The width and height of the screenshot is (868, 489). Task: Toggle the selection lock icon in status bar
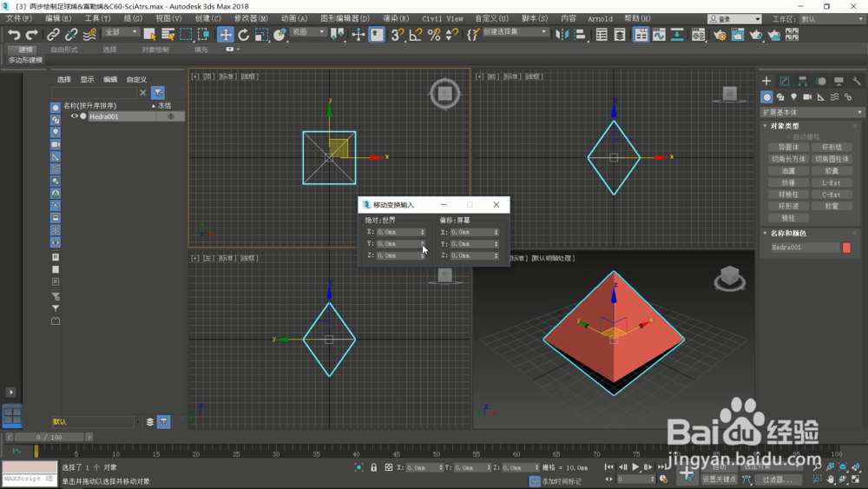[x=373, y=467]
